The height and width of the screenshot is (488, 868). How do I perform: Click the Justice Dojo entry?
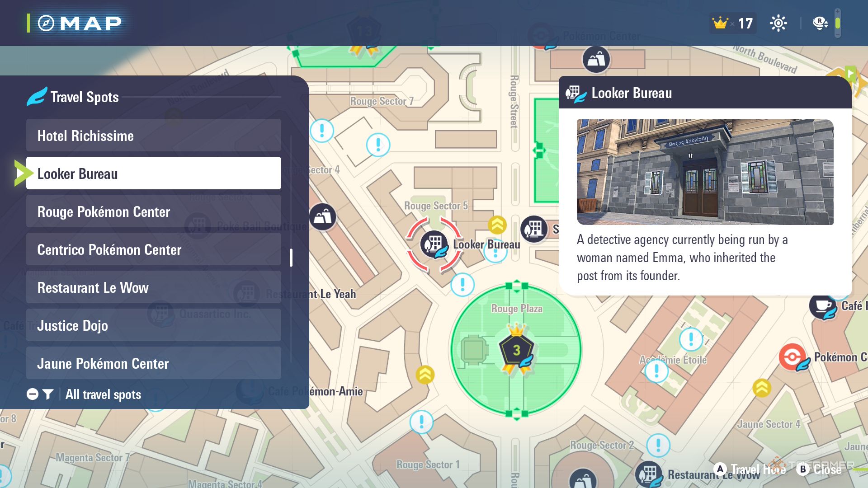click(153, 325)
